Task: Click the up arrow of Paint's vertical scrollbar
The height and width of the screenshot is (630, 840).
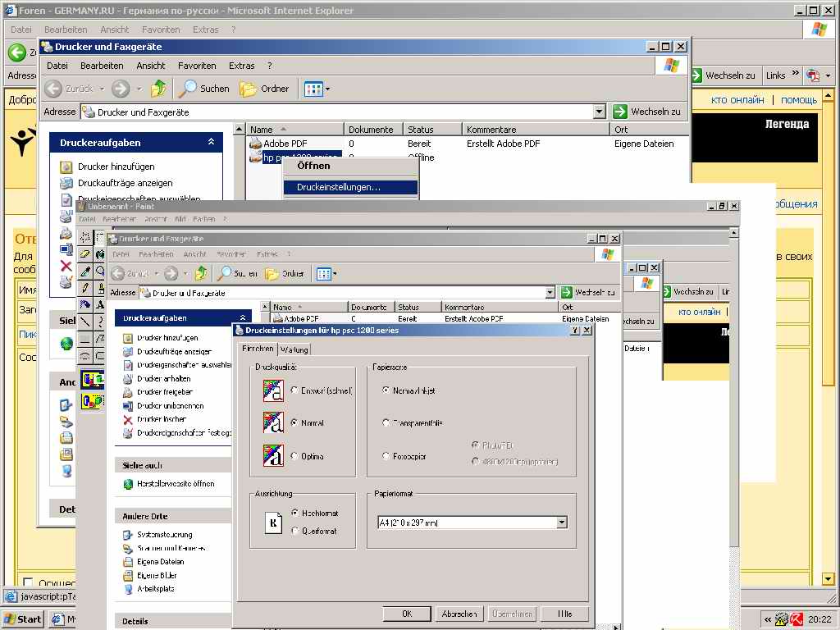Action: click(x=734, y=233)
